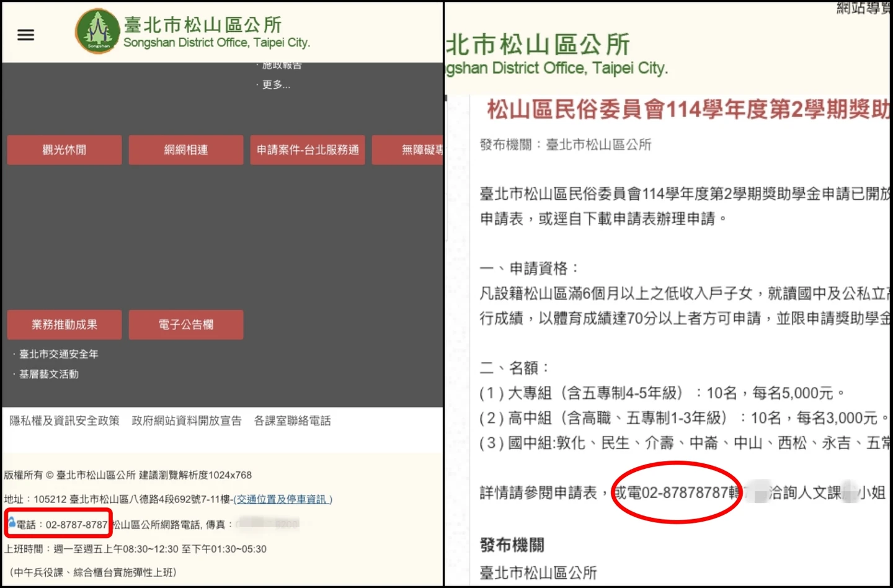Open the hamburger menu
Screen dimensions: 893x588
point(25,35)
